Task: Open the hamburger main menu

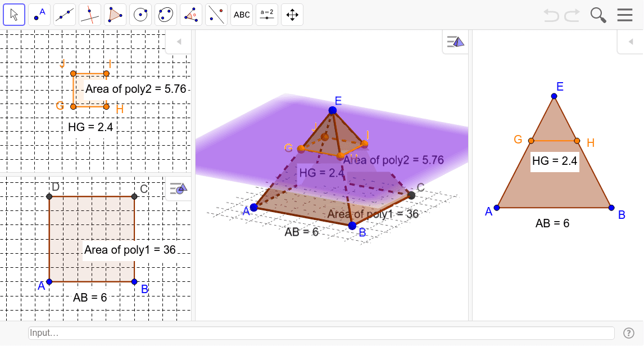Action: click(625, 15)
